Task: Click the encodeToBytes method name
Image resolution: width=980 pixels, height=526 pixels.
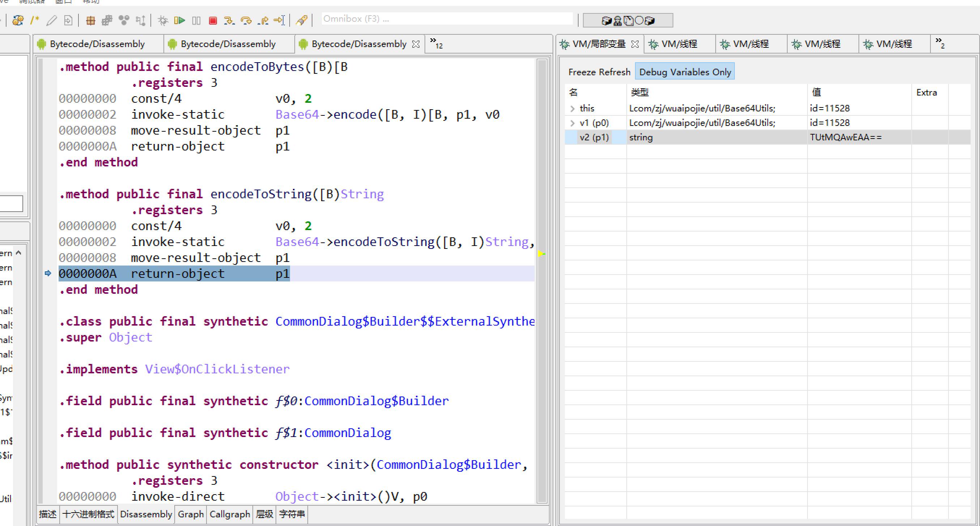Action: click(x=257, y=67)
